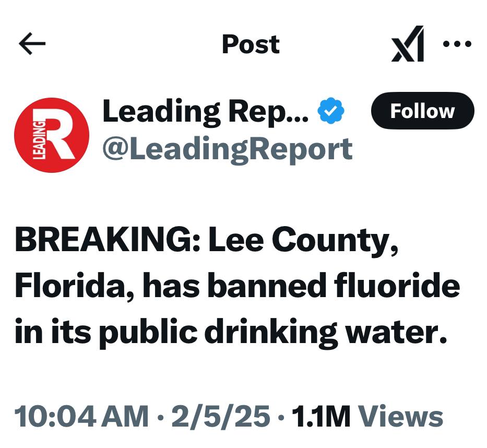Screen dimensions: 487x448
Task: Open the Leading Report profile avatar
Action: (x=52, y=136)
